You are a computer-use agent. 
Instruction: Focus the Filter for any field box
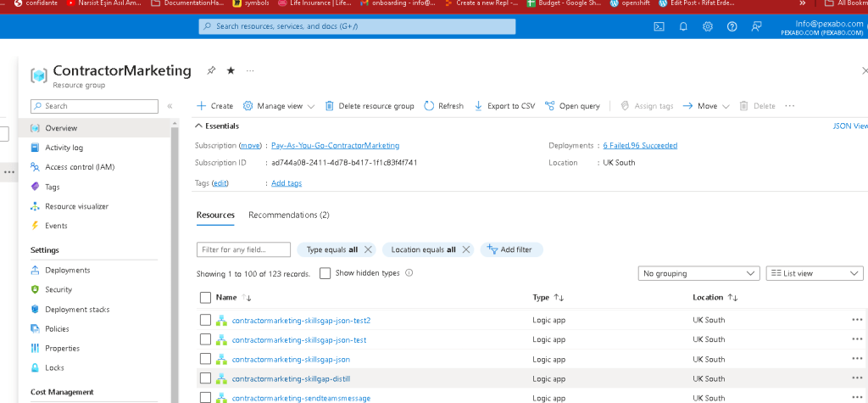[243, 249]
